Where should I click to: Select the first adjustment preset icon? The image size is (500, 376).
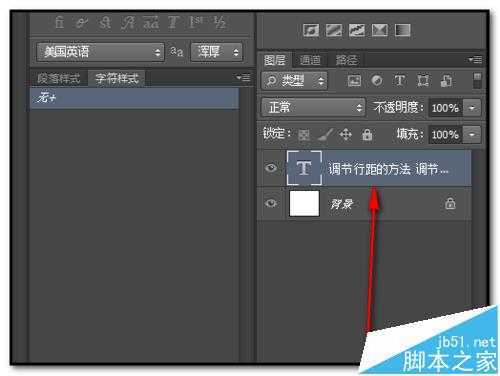pyautogui.click(x=311, y=30)
